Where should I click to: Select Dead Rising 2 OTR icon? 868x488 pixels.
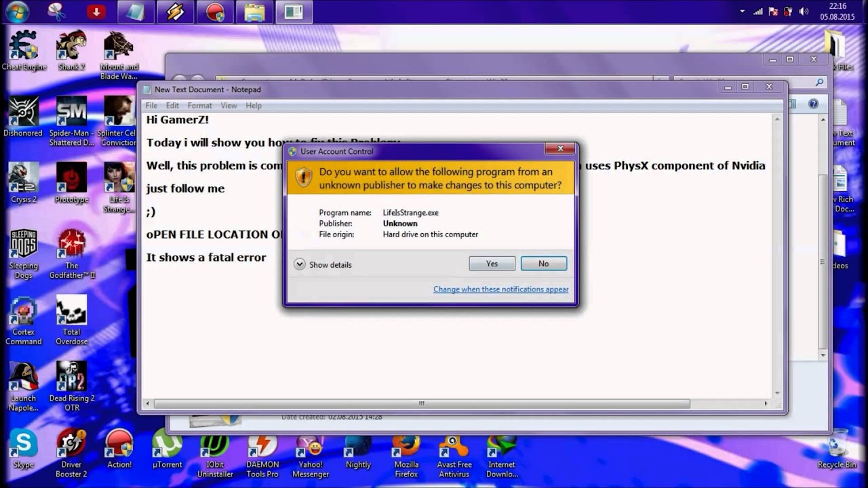point(71,386)
